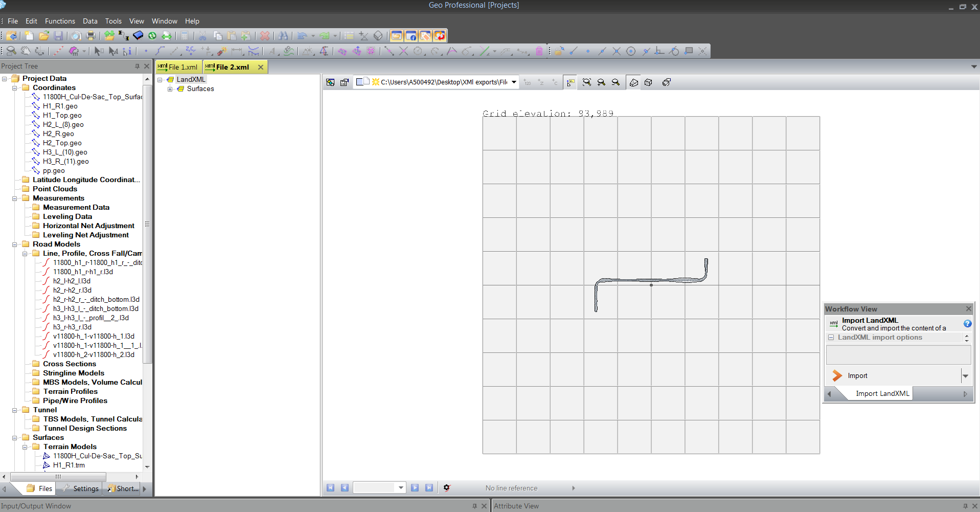Screen dimensions: 980x512
Task: Unpin the Project Tree panel
Action: [x=136, y=66]
